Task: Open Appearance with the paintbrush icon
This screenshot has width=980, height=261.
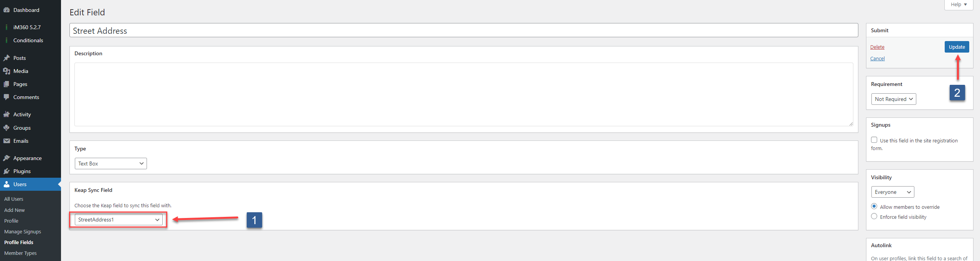Action: (7, 158)
